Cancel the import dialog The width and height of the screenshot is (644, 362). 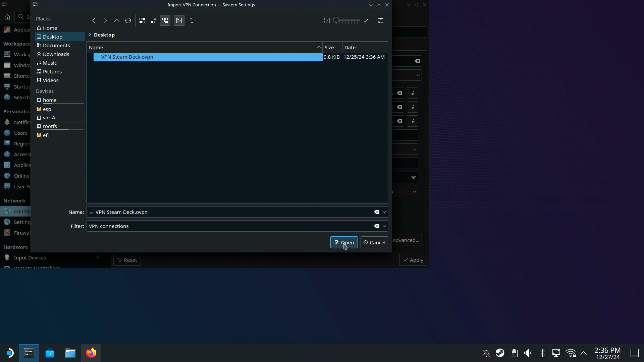pyautogui.click(x=374, y=243)
